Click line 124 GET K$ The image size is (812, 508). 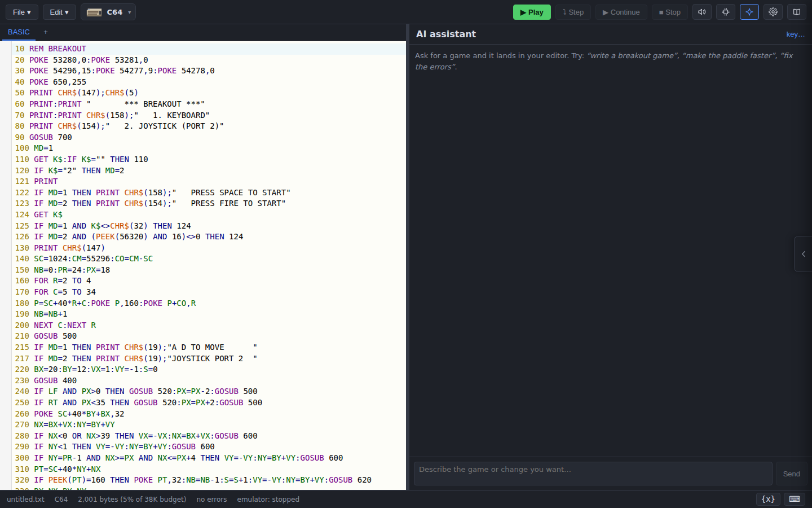pos(38,214)
